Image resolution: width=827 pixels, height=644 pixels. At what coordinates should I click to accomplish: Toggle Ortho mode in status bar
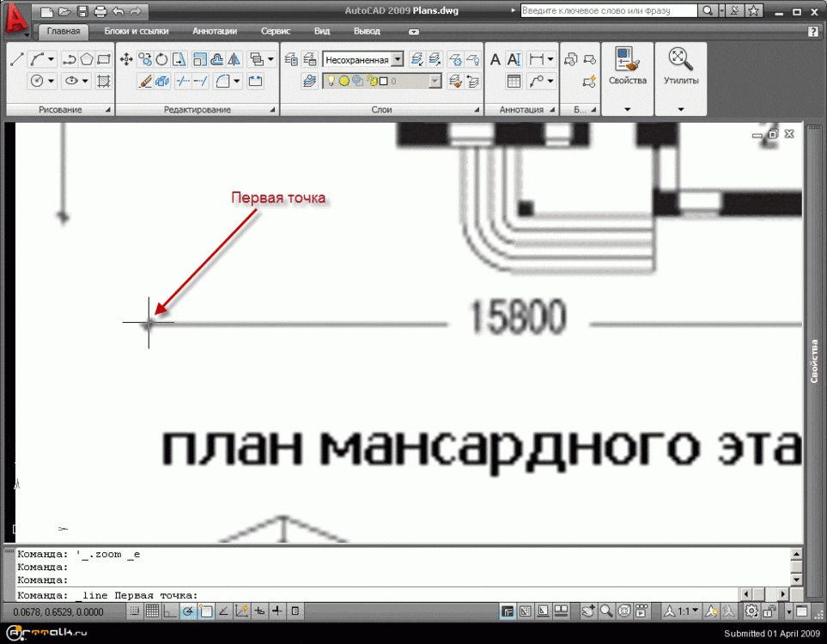pyautogui.click(x=170, y=611)
